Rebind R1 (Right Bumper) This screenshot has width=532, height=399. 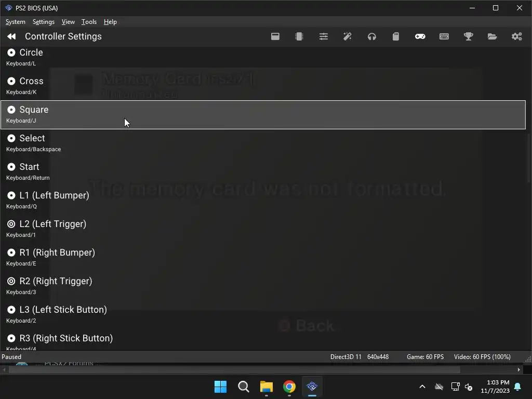[x=263, y=257]
